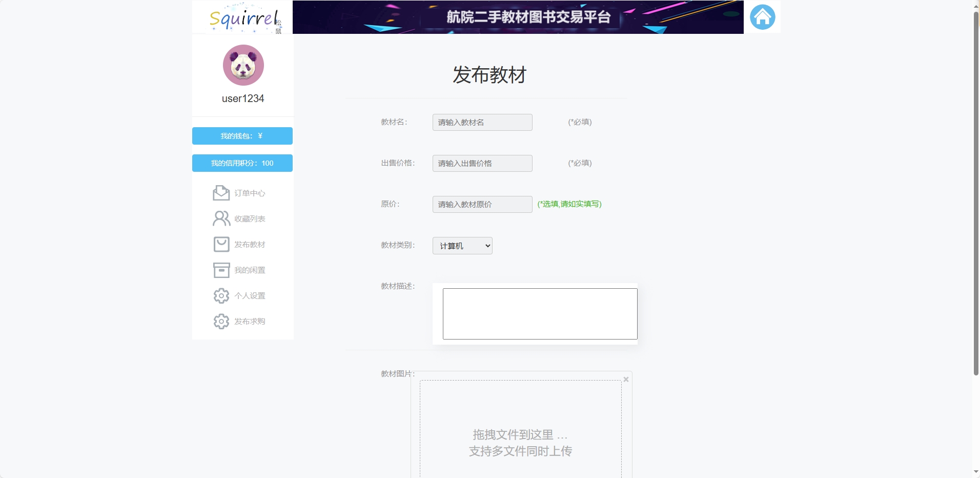Click the 请输入教材名 input field

tap(482, 122)
